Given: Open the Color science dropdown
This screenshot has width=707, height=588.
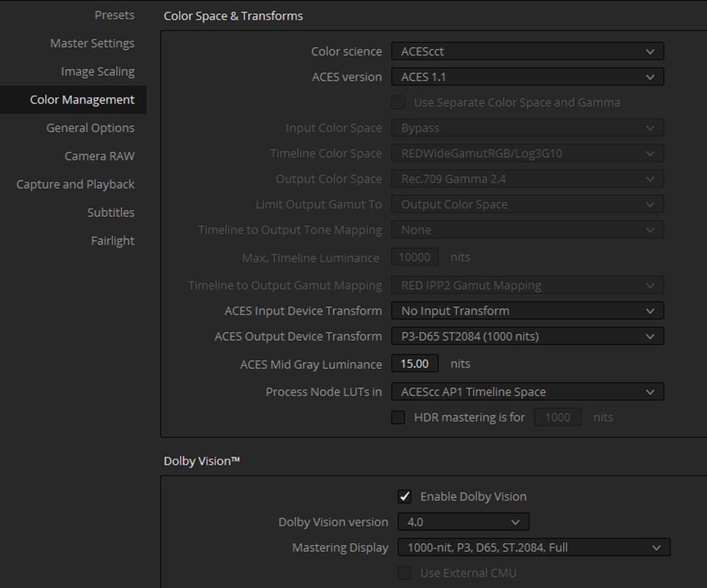Looking at the screenshot, I should tap(528, 51).
